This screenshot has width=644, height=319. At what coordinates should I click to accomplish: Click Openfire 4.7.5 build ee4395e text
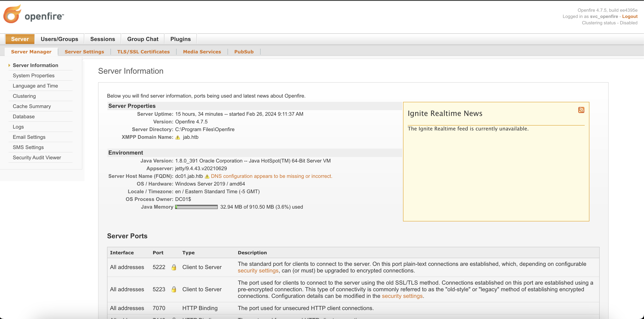tap(607, 10)
